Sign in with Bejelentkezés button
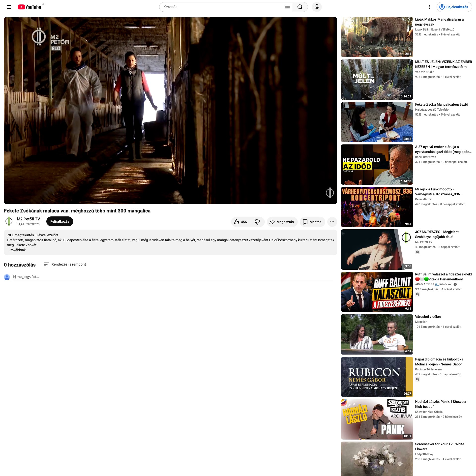The height and width of the screenshot is (476, 476). [x=454, y=7]
